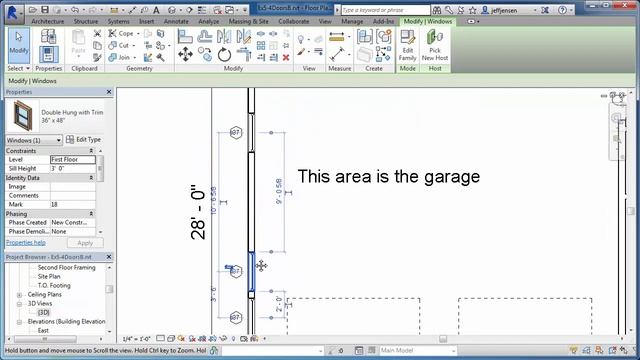Click the Pick New Host button
Viewport: 640px width, 360px height.
(x=435, y=45)
